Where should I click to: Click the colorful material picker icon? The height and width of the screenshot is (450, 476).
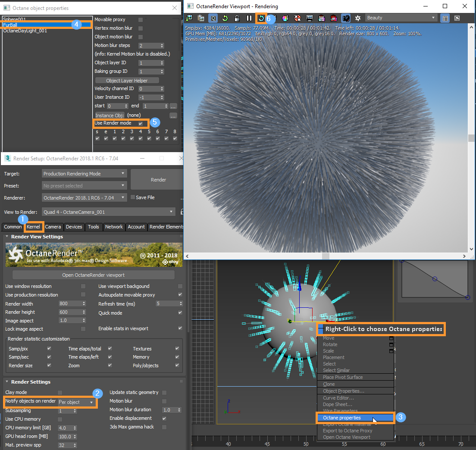285,18
